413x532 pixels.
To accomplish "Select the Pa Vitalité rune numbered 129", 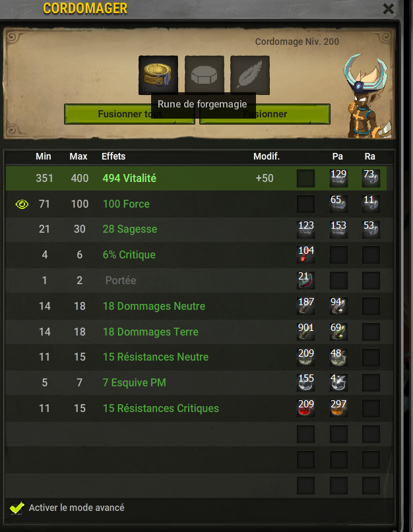I will pos(338,178).
